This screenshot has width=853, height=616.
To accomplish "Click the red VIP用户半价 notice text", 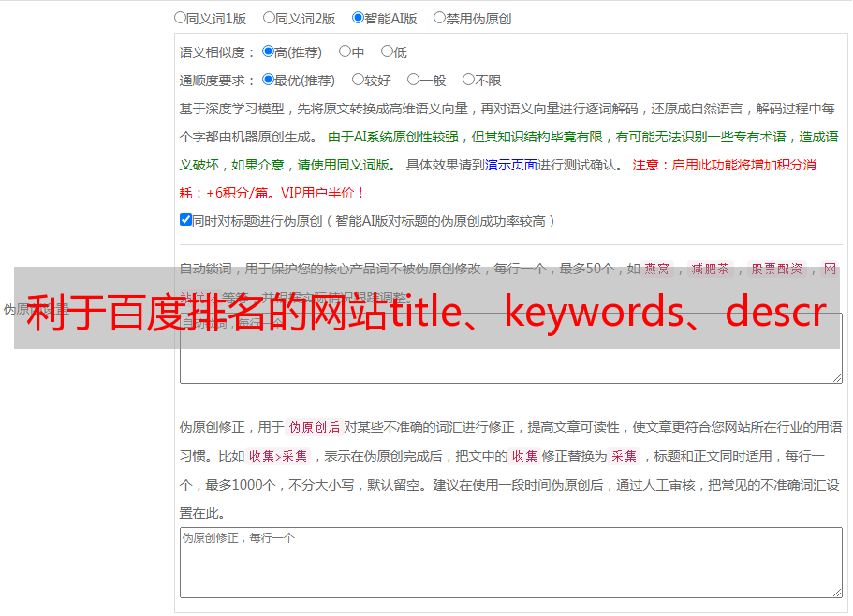I will coord(322,193).
